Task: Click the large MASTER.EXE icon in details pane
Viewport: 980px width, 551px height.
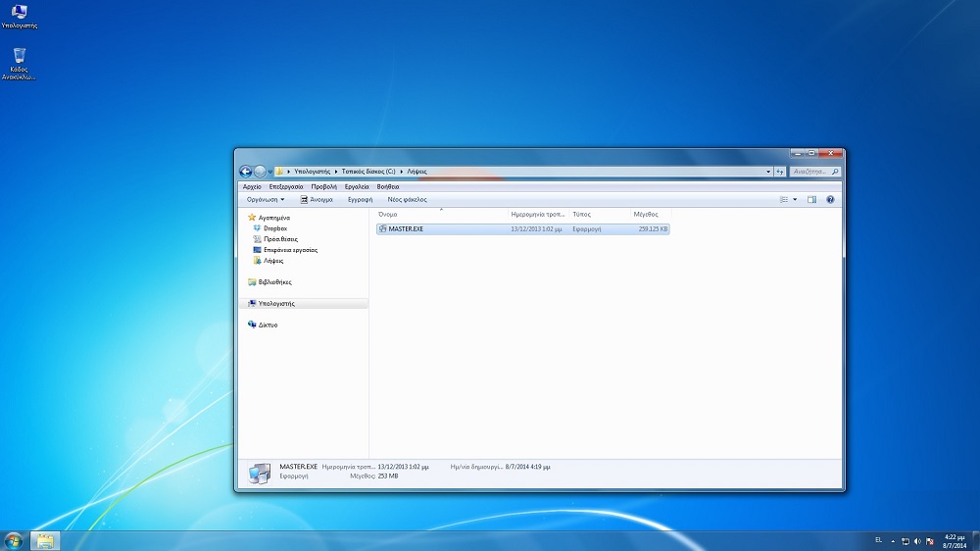Action: tap(260, 473)
